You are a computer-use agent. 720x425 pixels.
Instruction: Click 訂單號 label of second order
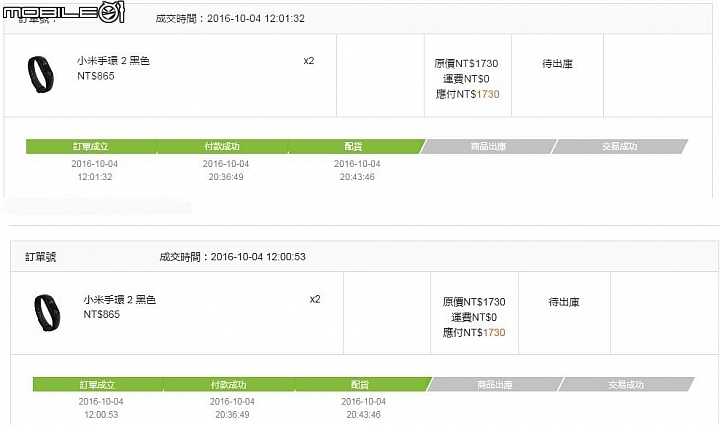40,257
